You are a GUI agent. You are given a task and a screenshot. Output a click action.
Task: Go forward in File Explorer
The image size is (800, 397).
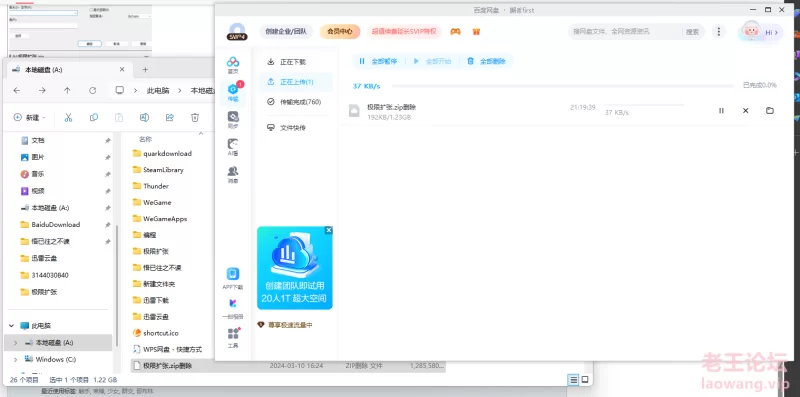point(42,90)
